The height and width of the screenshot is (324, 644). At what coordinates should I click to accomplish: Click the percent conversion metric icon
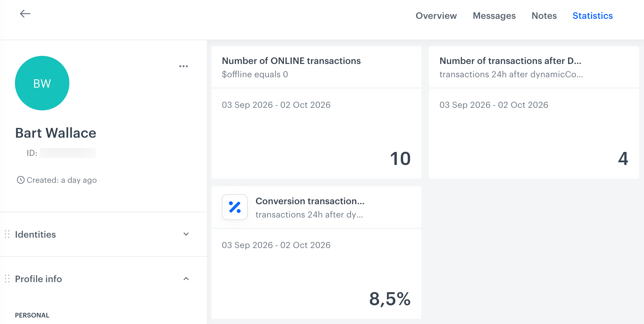click(x=235, y=207)
